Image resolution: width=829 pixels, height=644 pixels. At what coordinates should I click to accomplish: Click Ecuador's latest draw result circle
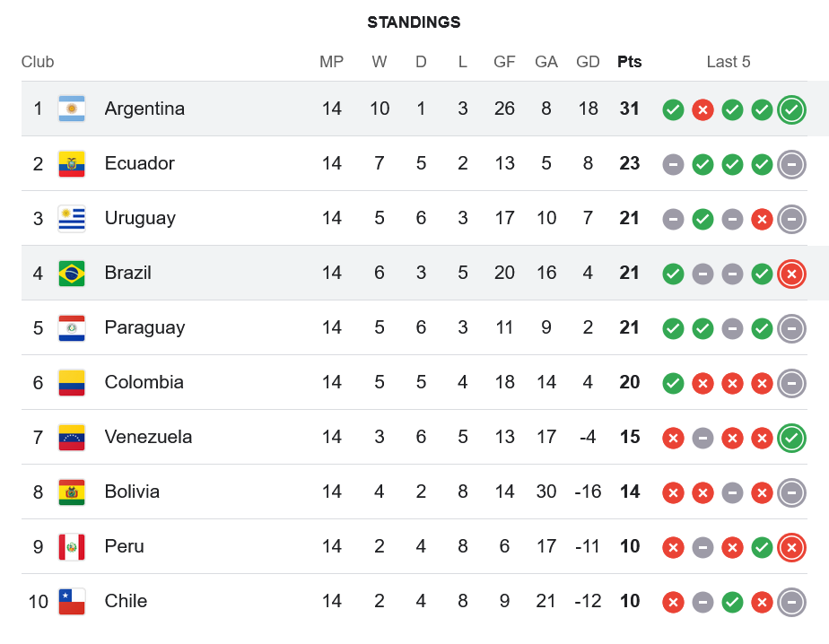click(x=791, y=164)
